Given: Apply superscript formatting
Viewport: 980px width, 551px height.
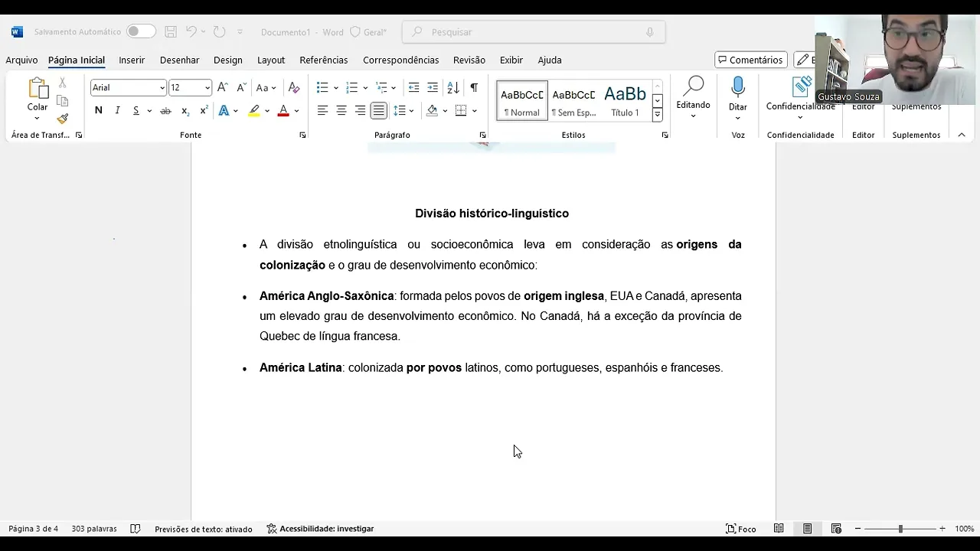Looking at the screenshot, I should [204, 111].
